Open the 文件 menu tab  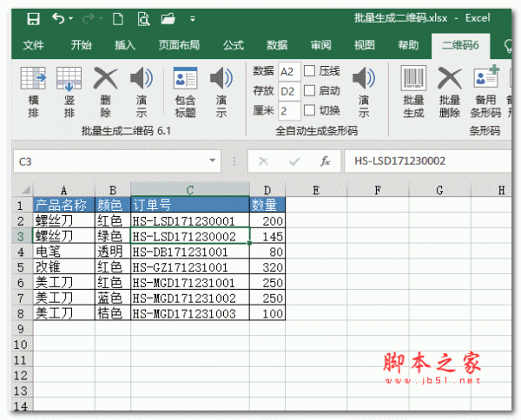click(33, 45)
